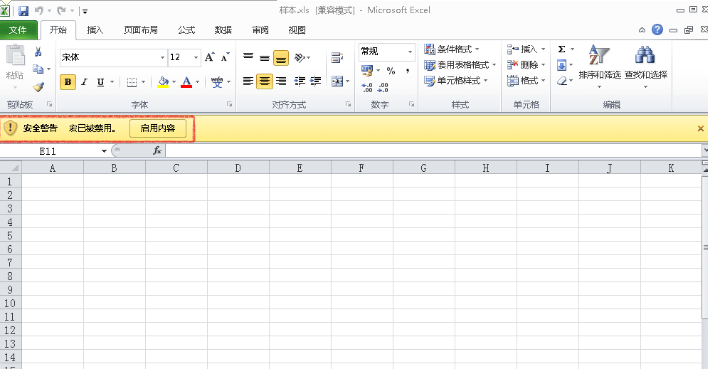Switch to 插入 ribbon tab

tap(95, 30)
